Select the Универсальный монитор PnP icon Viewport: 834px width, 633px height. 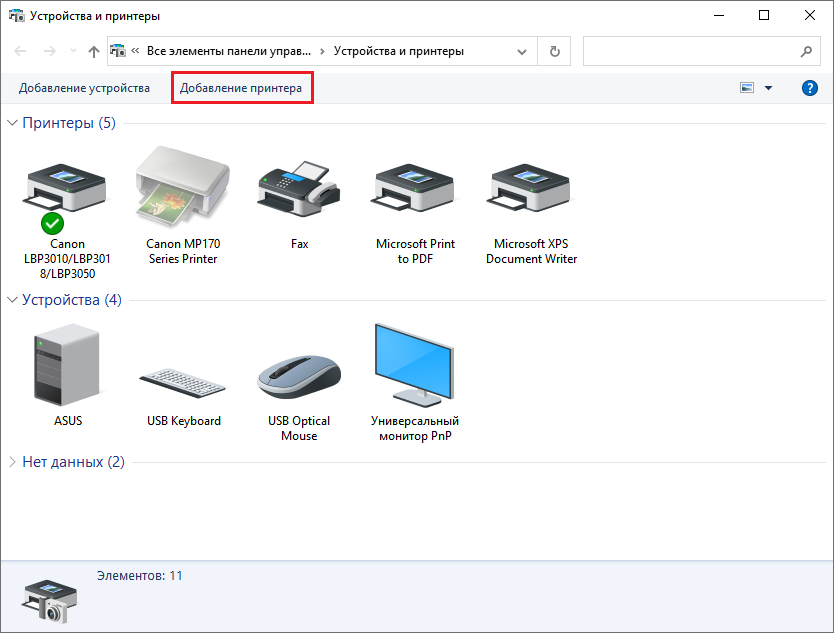pyautogui.click(x=414, y=365)
